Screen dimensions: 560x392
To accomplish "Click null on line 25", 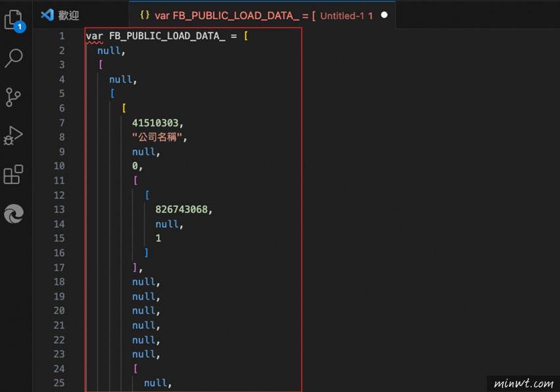I will tap(155, 383).
